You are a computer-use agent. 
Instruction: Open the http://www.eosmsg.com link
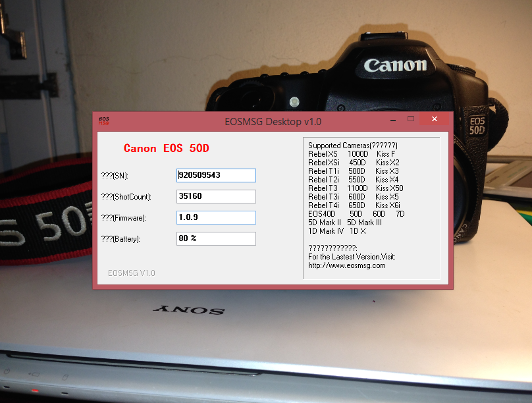[x=347, y=265]
